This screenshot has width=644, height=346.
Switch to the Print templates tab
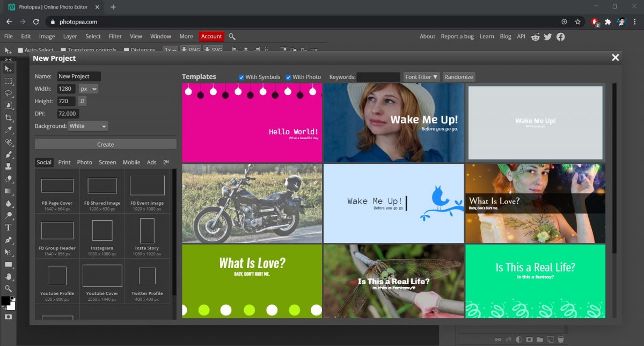coord(64,162)
